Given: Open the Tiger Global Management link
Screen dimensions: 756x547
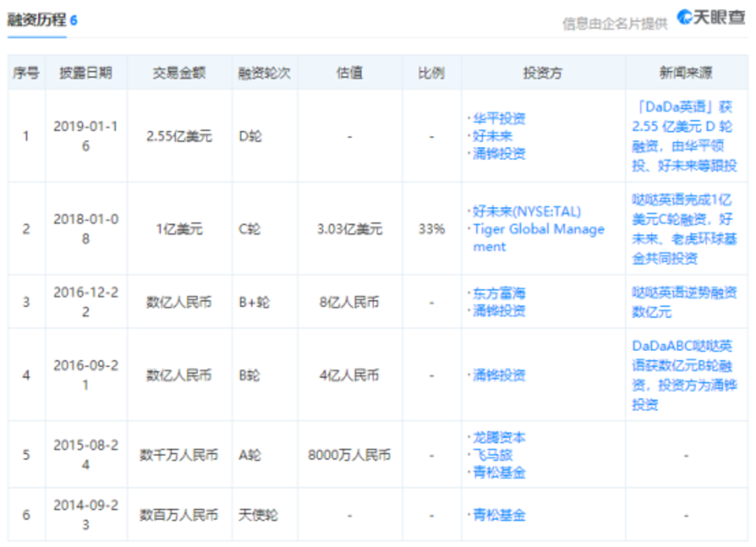Looking at the screenshot, I should click(x=538, y=238).
